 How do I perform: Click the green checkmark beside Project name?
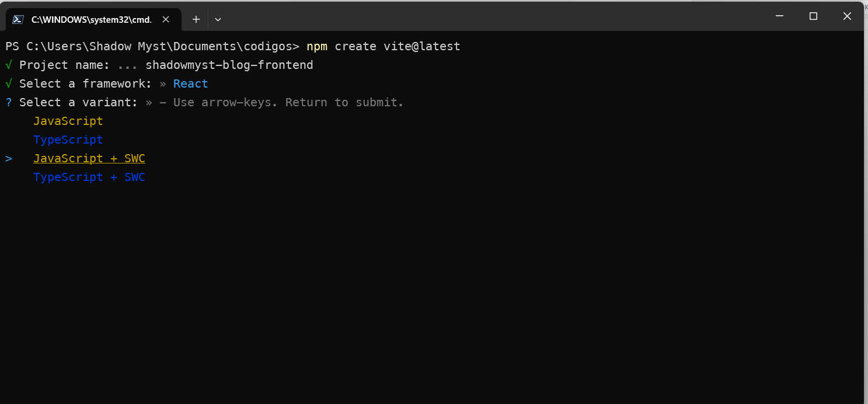click(9, 65)
